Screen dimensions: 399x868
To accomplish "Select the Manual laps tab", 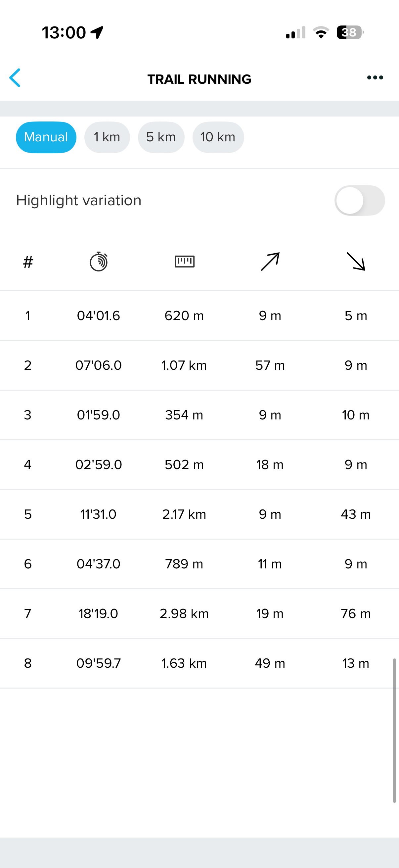I will click(x=46, y=137).
